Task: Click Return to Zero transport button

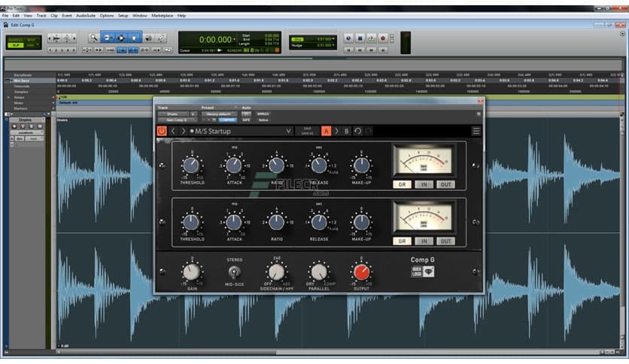Action: click(348, 50)
